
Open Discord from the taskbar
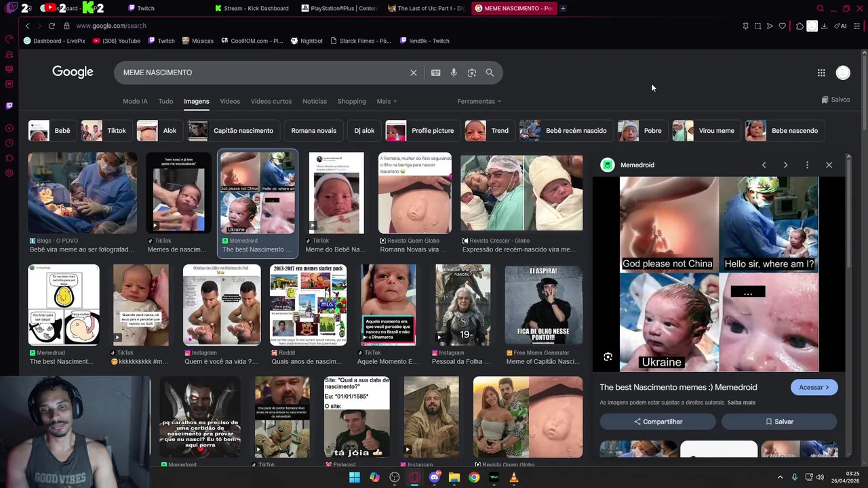click(435, 478)
